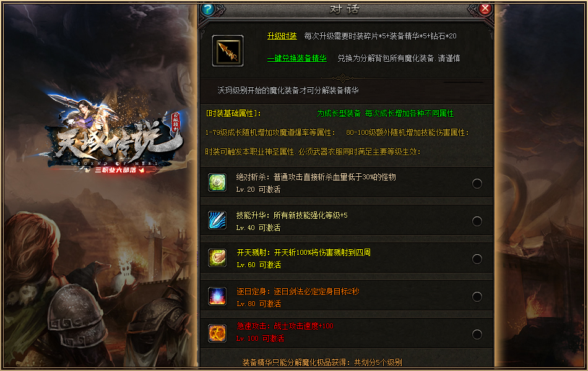
Task: Toggle the radio button for 逐日定身
Action: 477,297
